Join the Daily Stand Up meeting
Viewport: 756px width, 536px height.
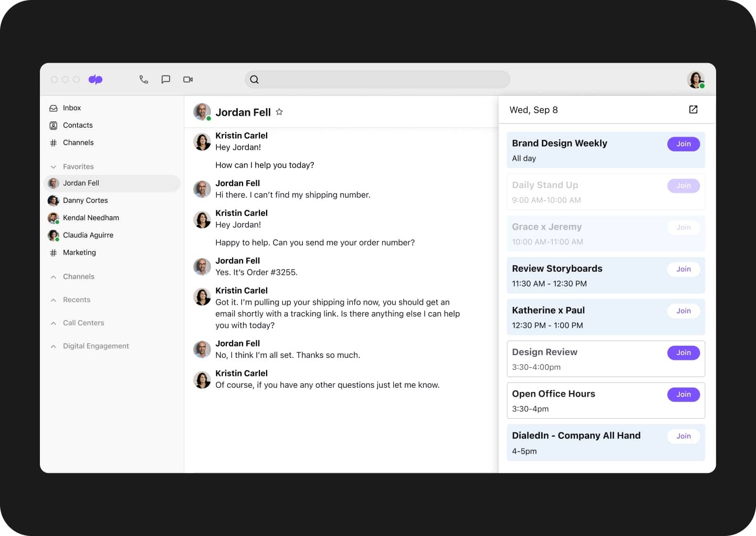click(x=684, y=185)
